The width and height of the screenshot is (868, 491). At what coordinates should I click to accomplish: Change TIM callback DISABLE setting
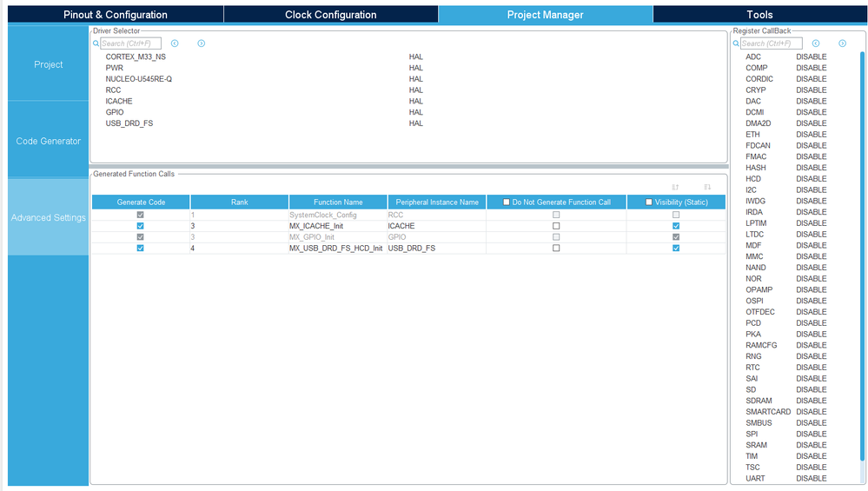811,455
